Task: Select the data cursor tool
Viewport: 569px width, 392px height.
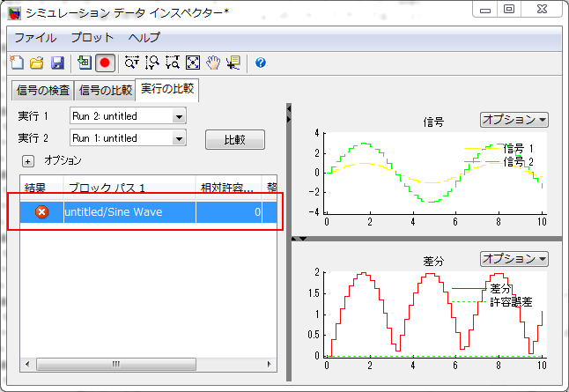Action: (x=233, y=63)
